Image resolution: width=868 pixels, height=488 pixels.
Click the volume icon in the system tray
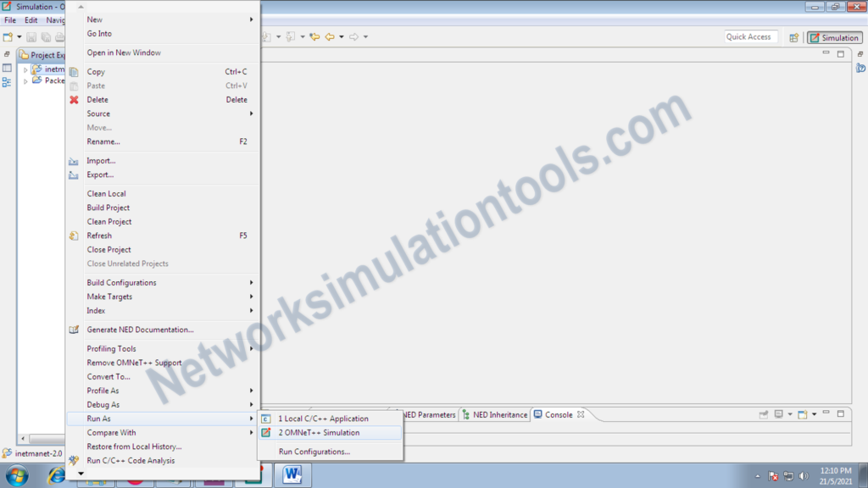(x=804, y=475)
